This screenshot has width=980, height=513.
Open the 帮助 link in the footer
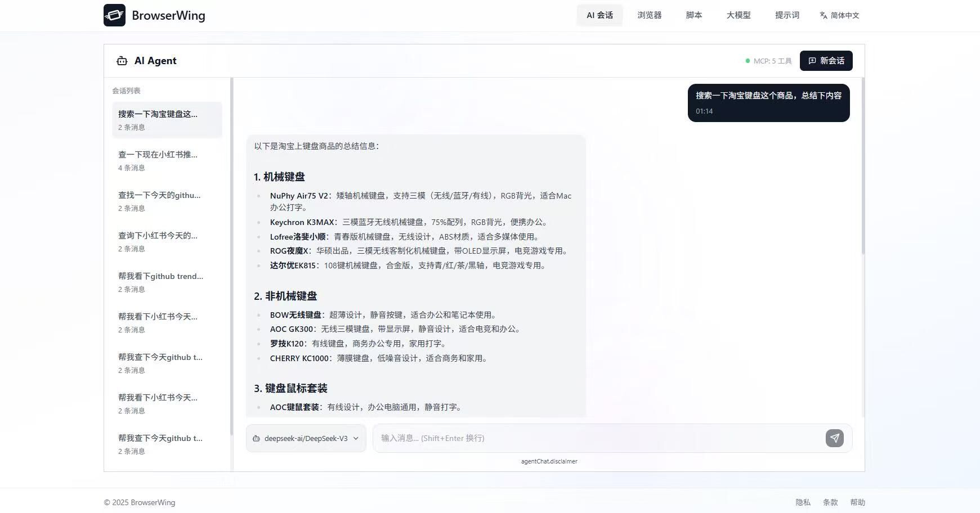[x=857, y=502]
